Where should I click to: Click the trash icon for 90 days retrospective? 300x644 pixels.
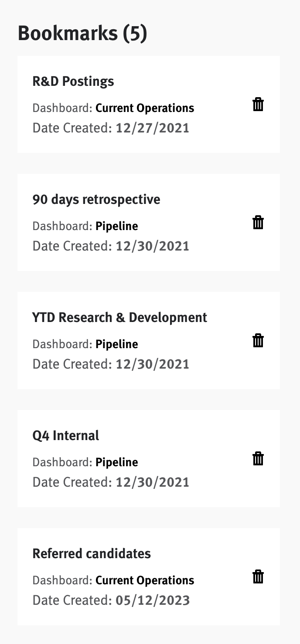click(258, 223)
